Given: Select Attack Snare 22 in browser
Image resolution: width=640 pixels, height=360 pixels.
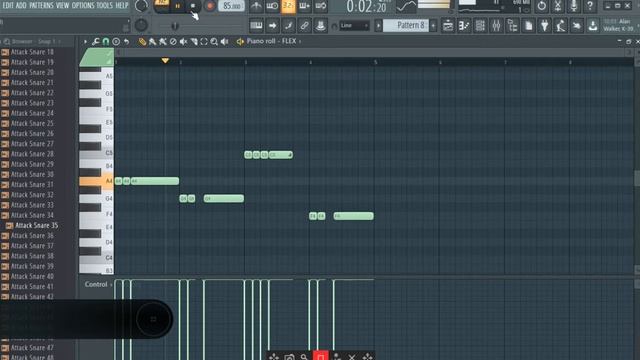Looking at the screenshot, I should tap(32, 93).
